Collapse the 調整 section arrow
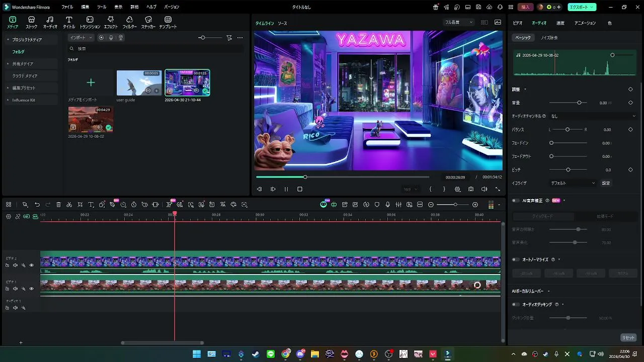Image resolution: width=644 pixels, height=362 pixels. pyautogui.click(x=525, y=89)
